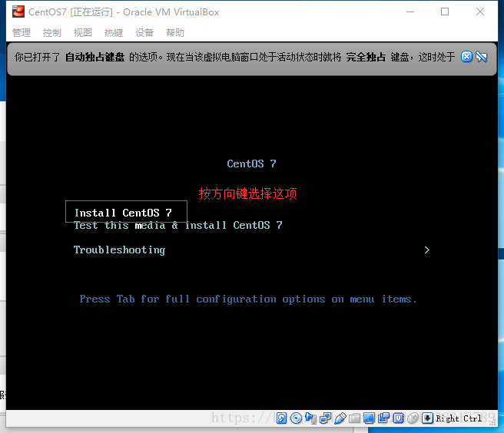This screenshot has height=433, width=504.
Task: Open the 热键 menu
Action: 114,32
